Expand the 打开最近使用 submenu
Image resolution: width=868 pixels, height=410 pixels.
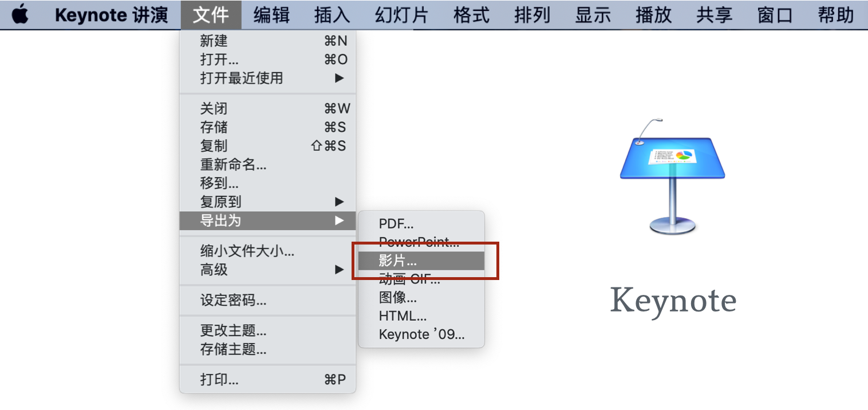pos(268,78)
